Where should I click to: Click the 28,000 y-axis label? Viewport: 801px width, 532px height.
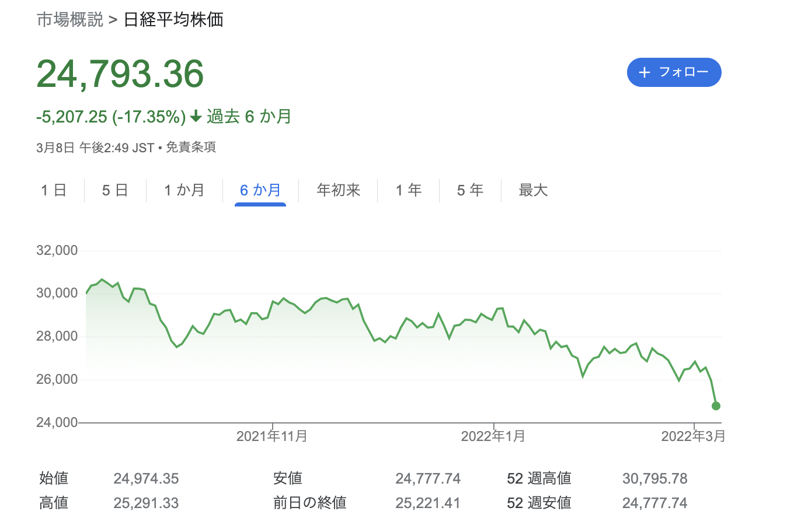pos(57,337)
